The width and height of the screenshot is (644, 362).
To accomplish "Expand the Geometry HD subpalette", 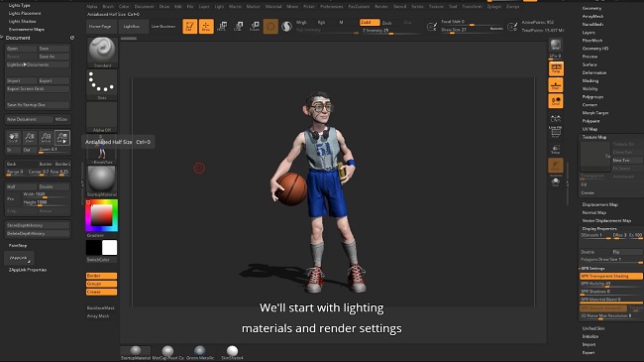I will tap(595, 49).
